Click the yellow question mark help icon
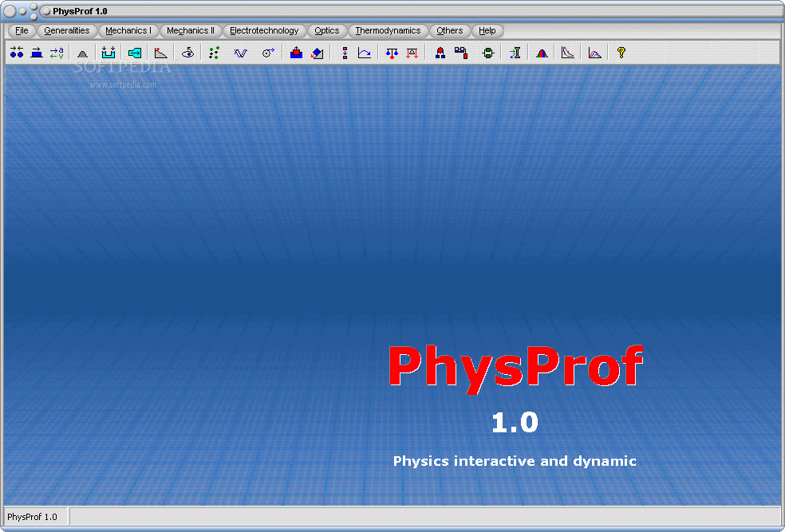The height and width of the screenshot is (532, 785). tap(621, 53)
